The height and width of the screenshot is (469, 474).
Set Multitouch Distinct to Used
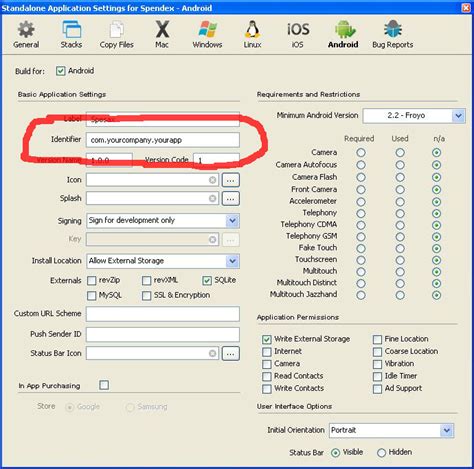pyautogui.click(x=400, y=283)
